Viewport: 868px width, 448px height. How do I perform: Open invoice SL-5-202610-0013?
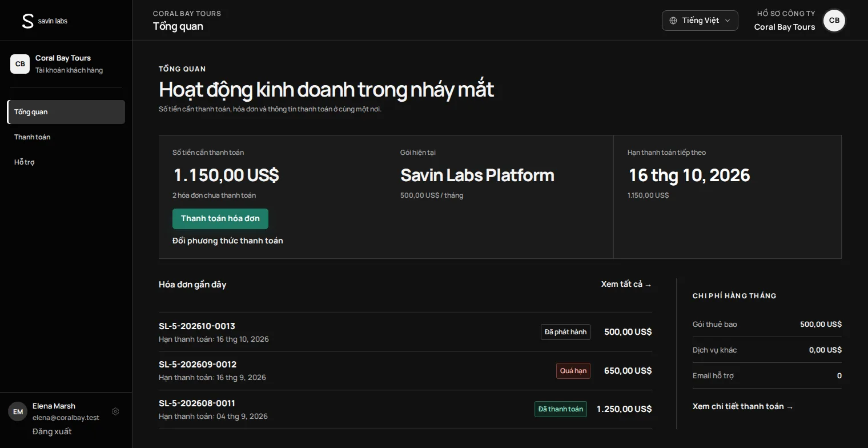(405, 332)
